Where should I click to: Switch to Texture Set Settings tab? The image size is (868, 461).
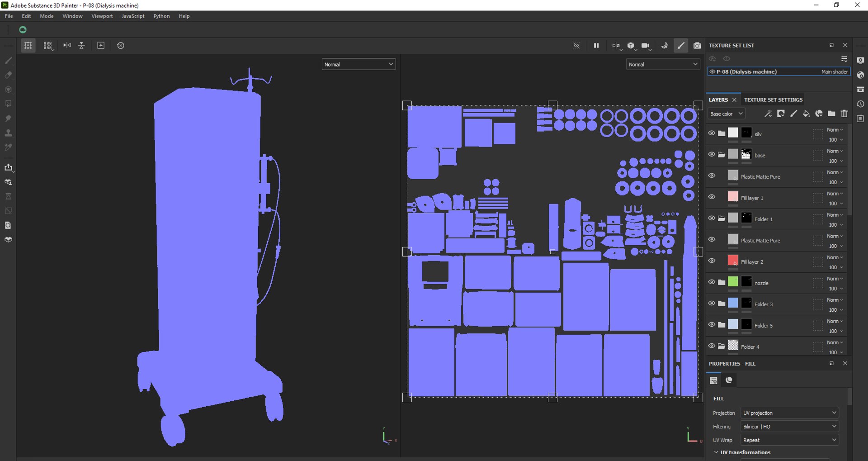click(x=774, y=100)
